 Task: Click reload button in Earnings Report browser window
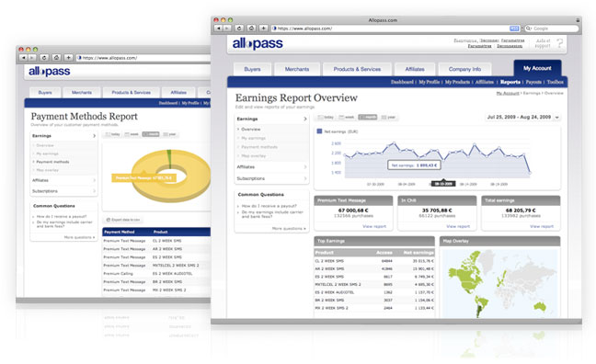coord(239,28)
